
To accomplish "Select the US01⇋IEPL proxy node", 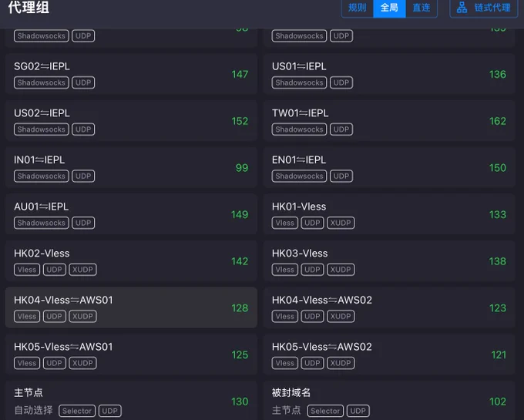I will click(x=389, y=74).
